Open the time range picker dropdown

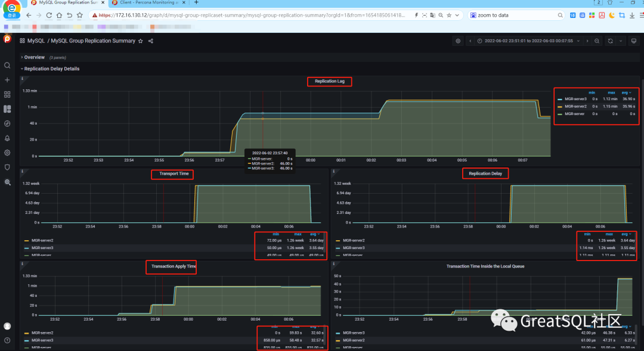[x=529, y=41]
